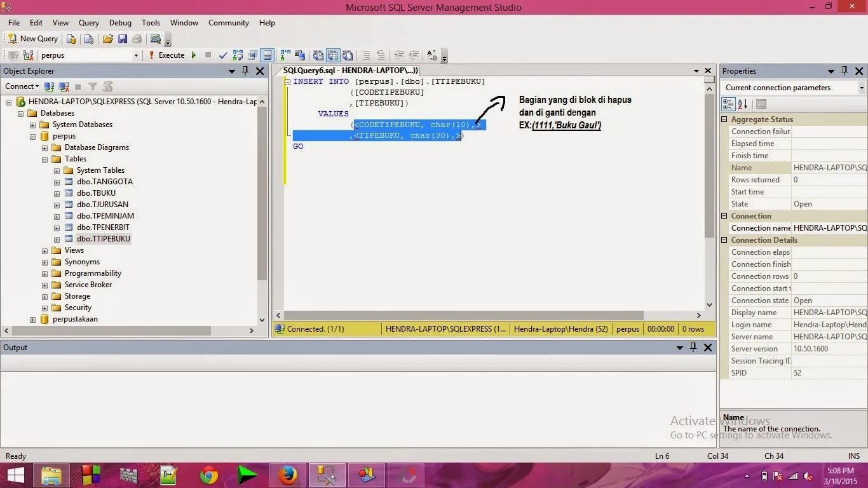Toggle Include Actual Execution Plan
The width and height of the screenshot is (868, 488).
pyautogui.click(x=285, y=55)
